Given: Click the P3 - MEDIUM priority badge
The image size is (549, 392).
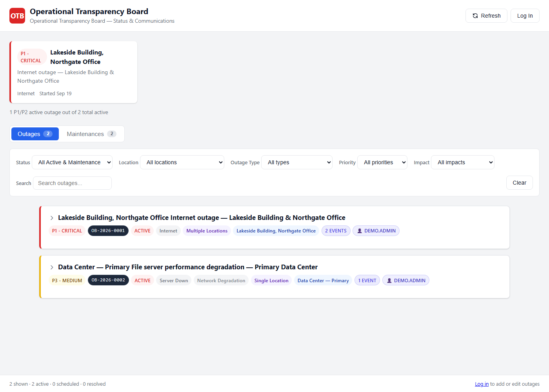Looking at the screenshot, I should tap(67, 281).
